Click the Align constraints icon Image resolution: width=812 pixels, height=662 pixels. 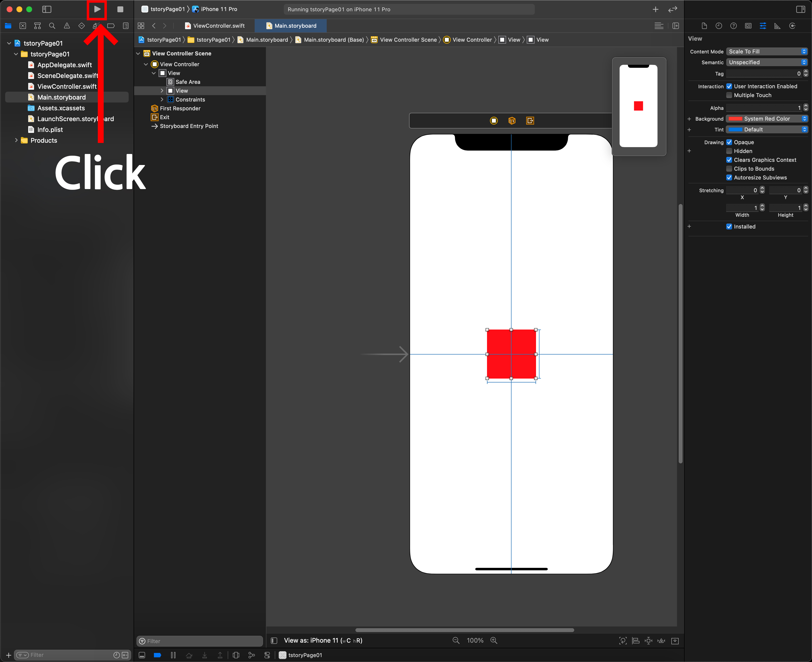(636, 641)
